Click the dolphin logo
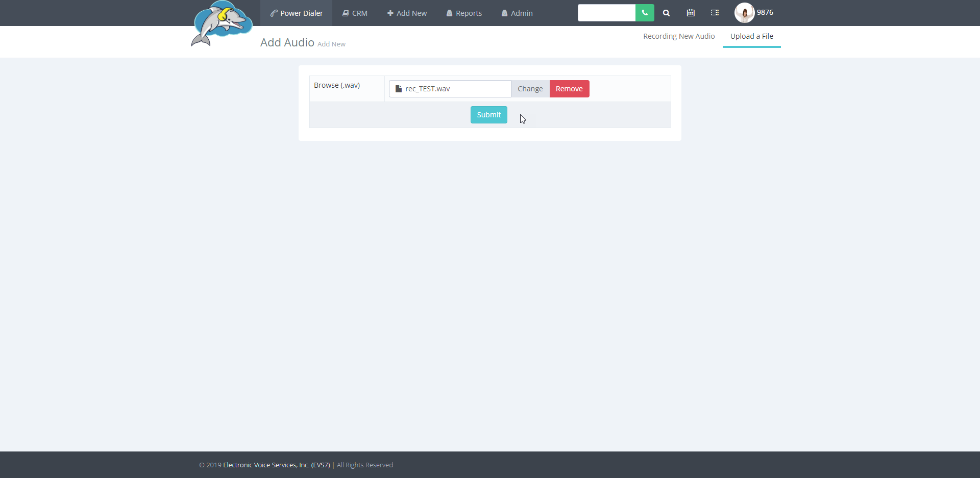 pos(222,23)
